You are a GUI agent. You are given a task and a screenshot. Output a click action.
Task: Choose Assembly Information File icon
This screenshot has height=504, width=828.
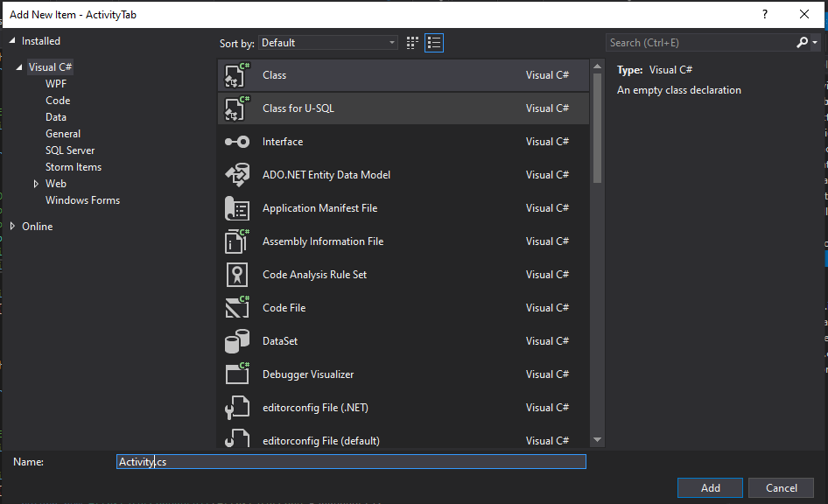coord(237,241)
